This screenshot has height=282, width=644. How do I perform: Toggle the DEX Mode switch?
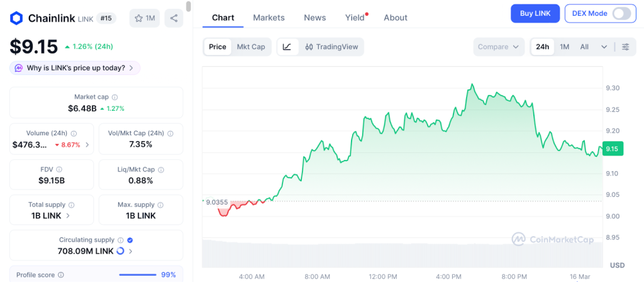(621, 13)
